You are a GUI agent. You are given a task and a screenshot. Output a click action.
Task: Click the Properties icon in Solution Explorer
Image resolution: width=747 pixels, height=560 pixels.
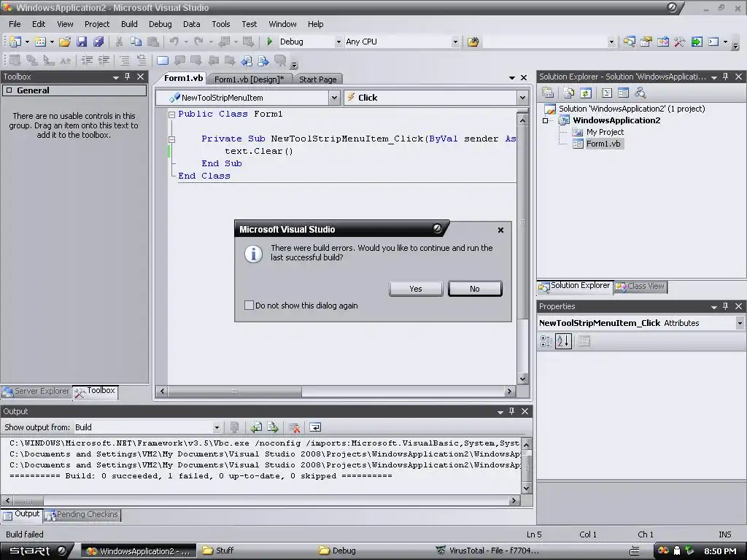point(548,93)
